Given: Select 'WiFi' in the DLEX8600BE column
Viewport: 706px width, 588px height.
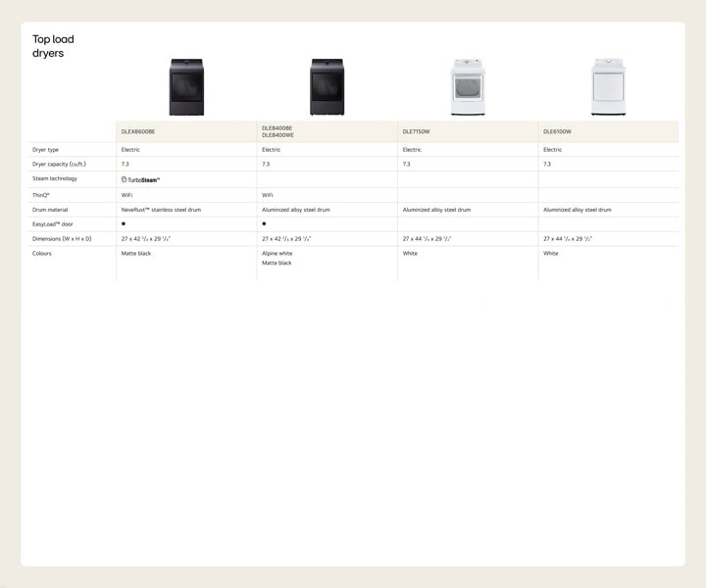Looking at the screenshot, I should pos(126,195).
